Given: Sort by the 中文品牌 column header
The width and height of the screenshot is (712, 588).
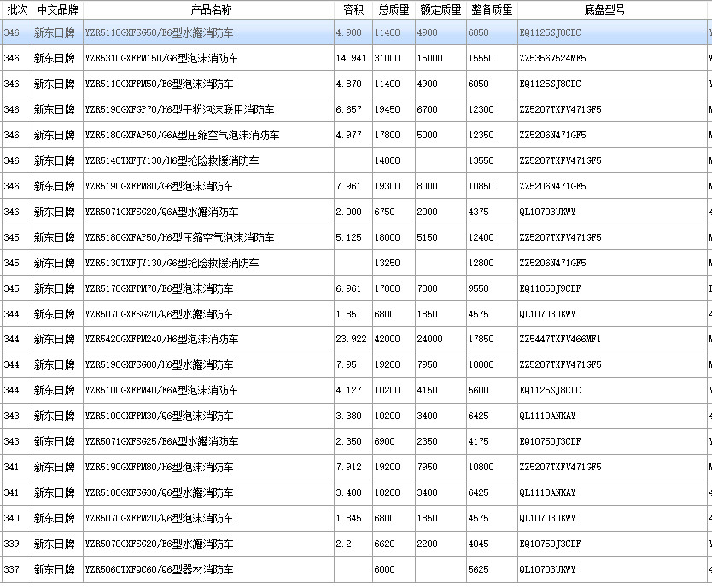Looking at the screenshot, I should tap(57, 9).
